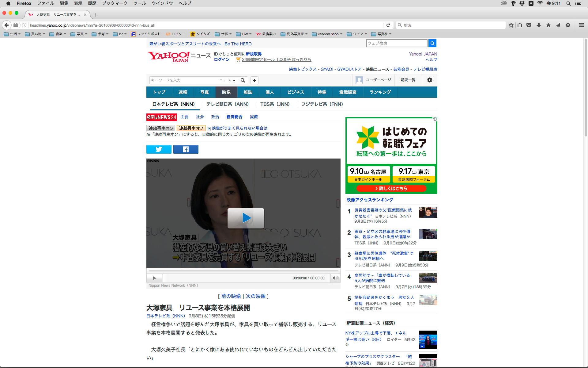Open the ニュース search category dropdown

click(x=227, y=80)
